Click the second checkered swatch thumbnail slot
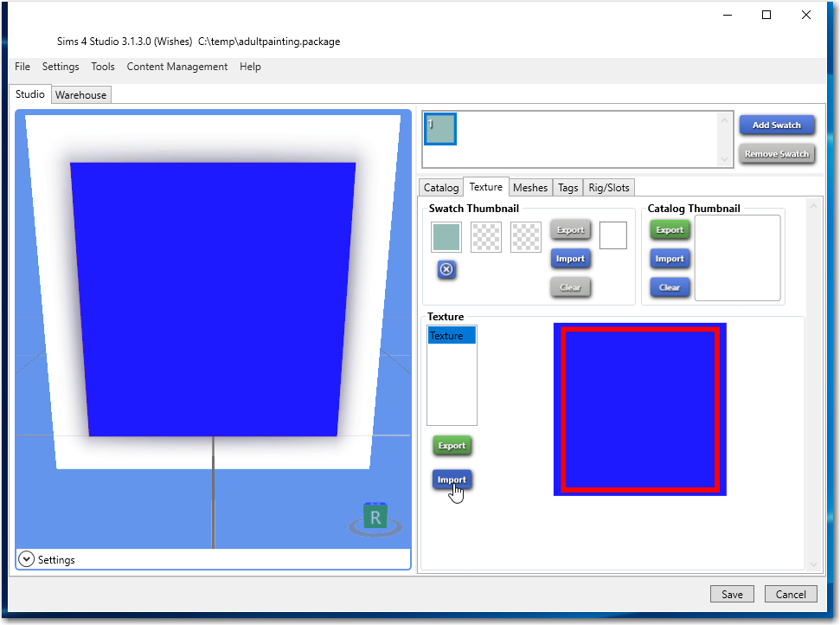The image size is (840, 625). click(x=486, y=237)
